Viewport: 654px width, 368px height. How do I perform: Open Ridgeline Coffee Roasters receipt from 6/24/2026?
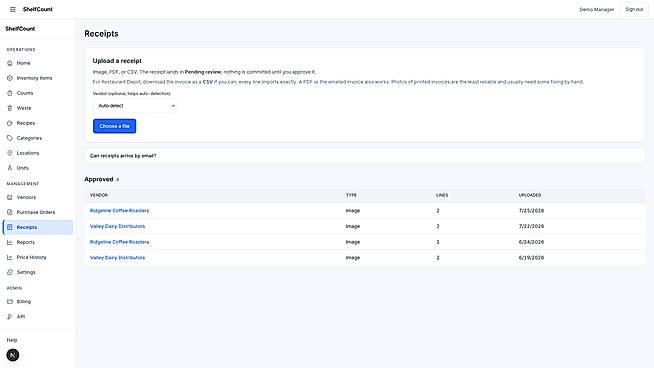pyautogui.click(x=119, y=242)
